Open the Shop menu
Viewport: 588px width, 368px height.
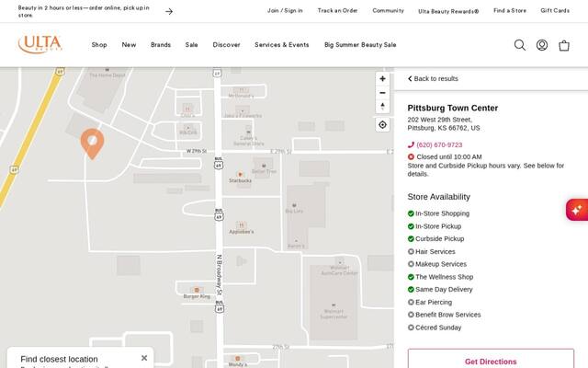(x=99, y=45)
